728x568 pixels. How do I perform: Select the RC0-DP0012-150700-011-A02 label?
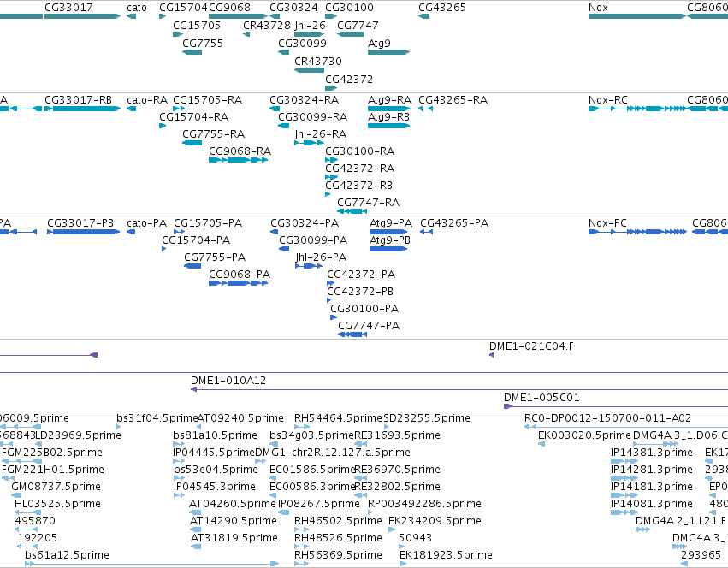607,418
